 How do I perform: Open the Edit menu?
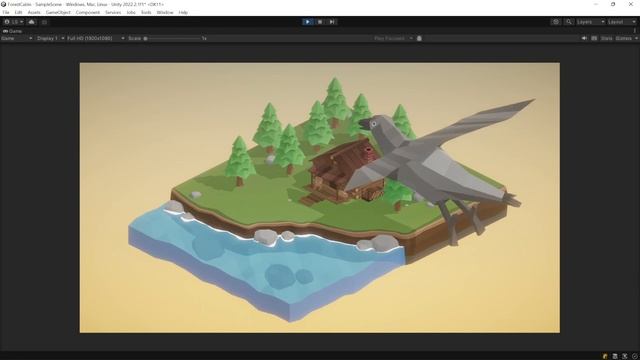[x=18, y=12]
